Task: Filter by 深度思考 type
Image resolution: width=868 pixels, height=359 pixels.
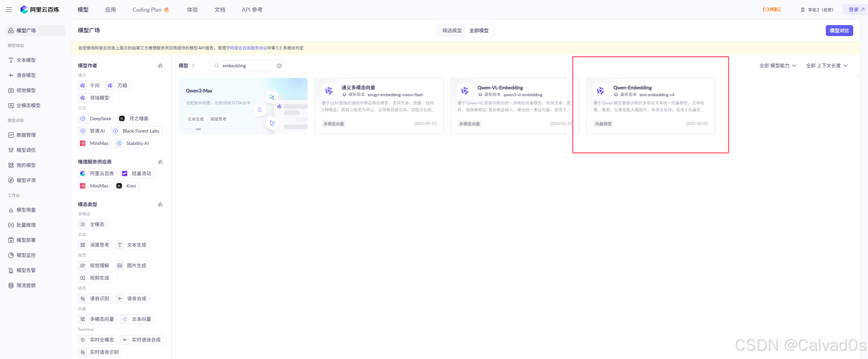Action: (95, 245)
